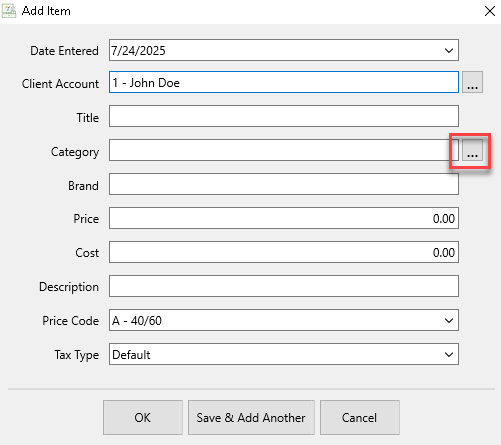Click the Brand label

(83, 186)
